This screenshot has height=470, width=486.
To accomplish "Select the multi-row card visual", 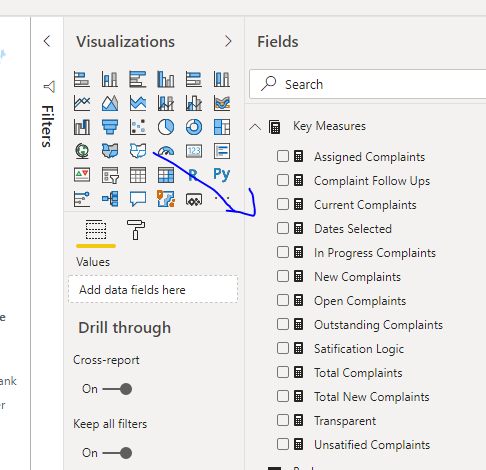I will click(x=222, y=151).
